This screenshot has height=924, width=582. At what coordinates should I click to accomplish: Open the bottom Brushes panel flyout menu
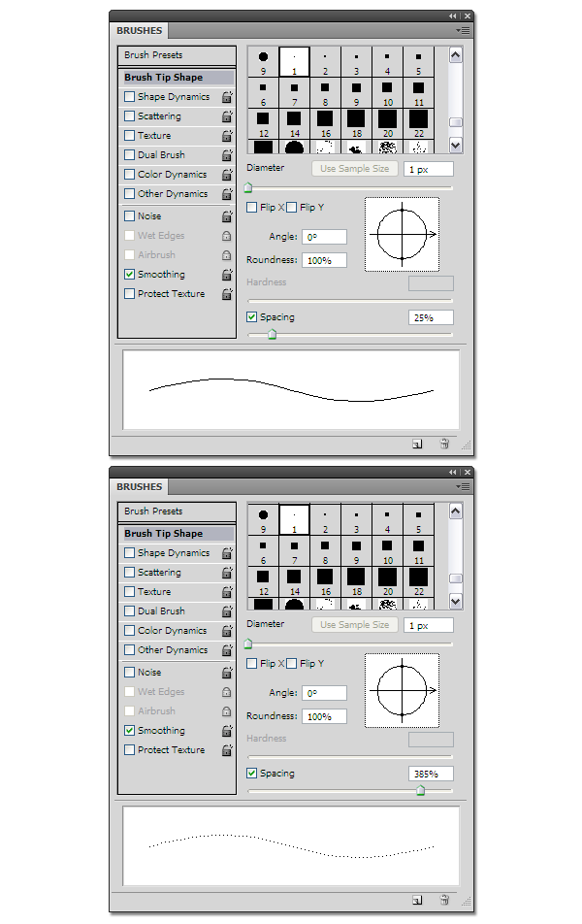tap(463, 487)
